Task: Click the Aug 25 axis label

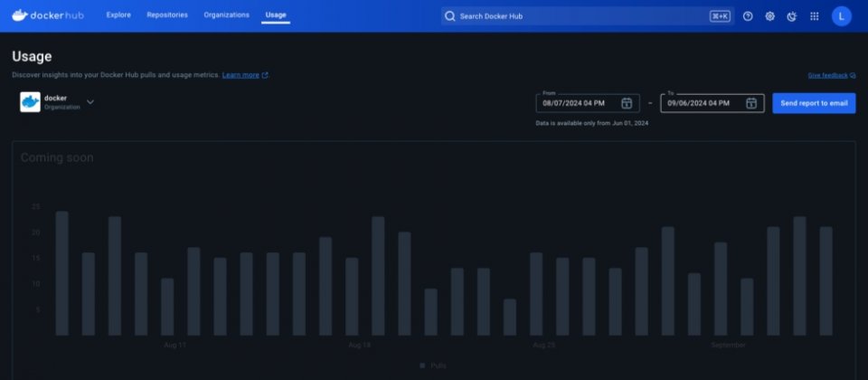Action: click(543, 345)
